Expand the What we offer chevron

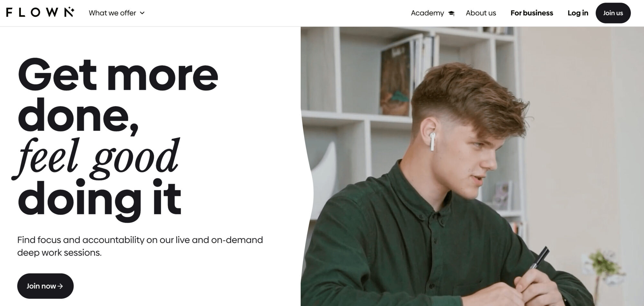point(142,13)
